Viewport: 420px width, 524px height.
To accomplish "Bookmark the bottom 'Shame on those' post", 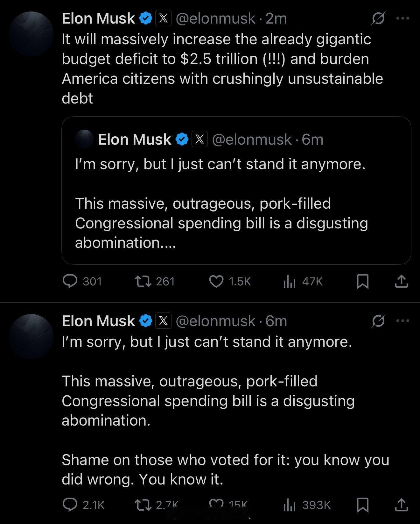I will pyautogui.click(x=363, y=505).
